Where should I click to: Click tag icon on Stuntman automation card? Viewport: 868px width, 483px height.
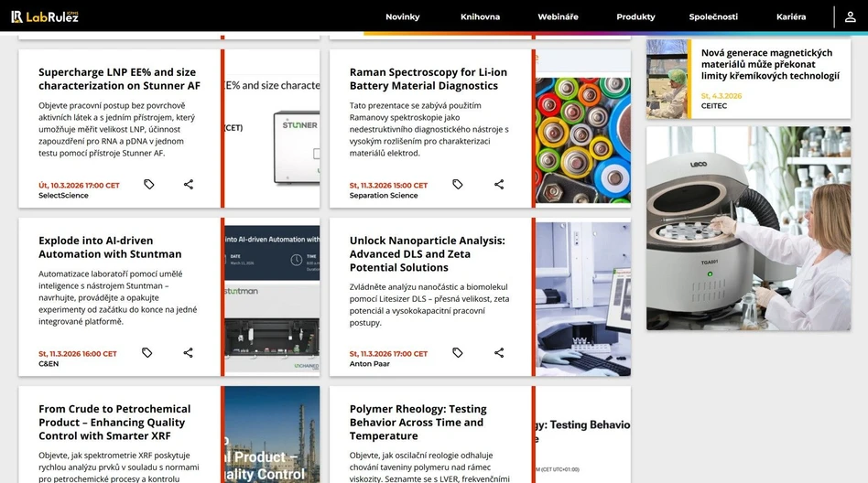coord(147,353)
